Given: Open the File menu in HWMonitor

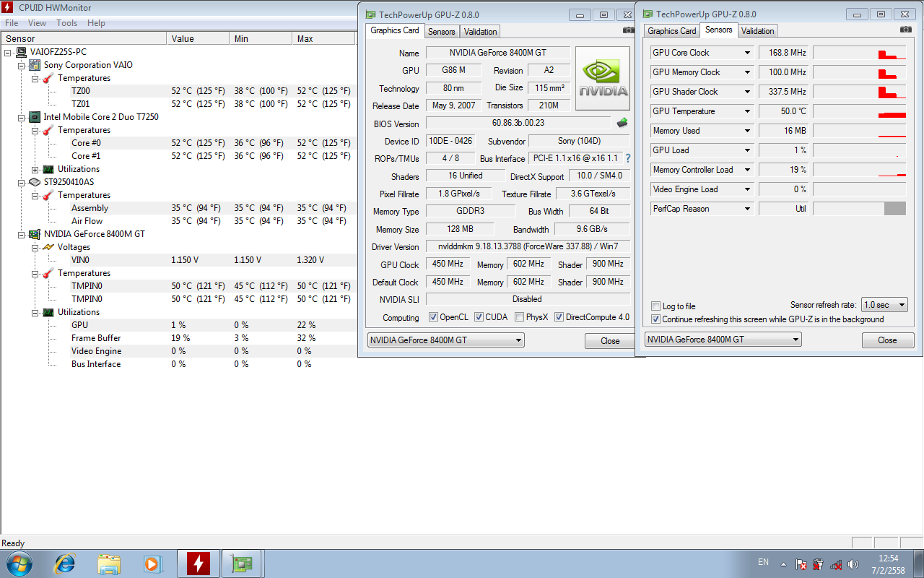Looking at the screenshot, I should (12, 23).
